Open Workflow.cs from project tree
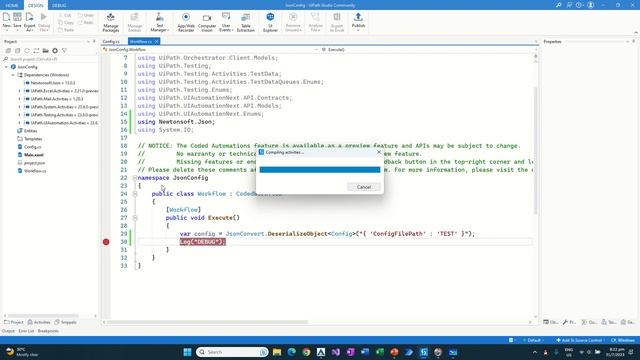The height and width of the screenshot is (360, 640). [x=35, y=171]
